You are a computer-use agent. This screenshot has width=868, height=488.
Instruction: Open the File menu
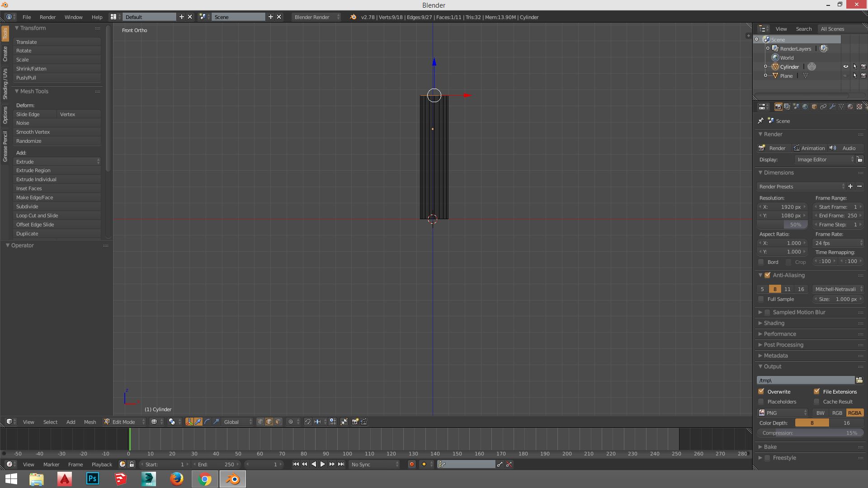coord(27,17)
